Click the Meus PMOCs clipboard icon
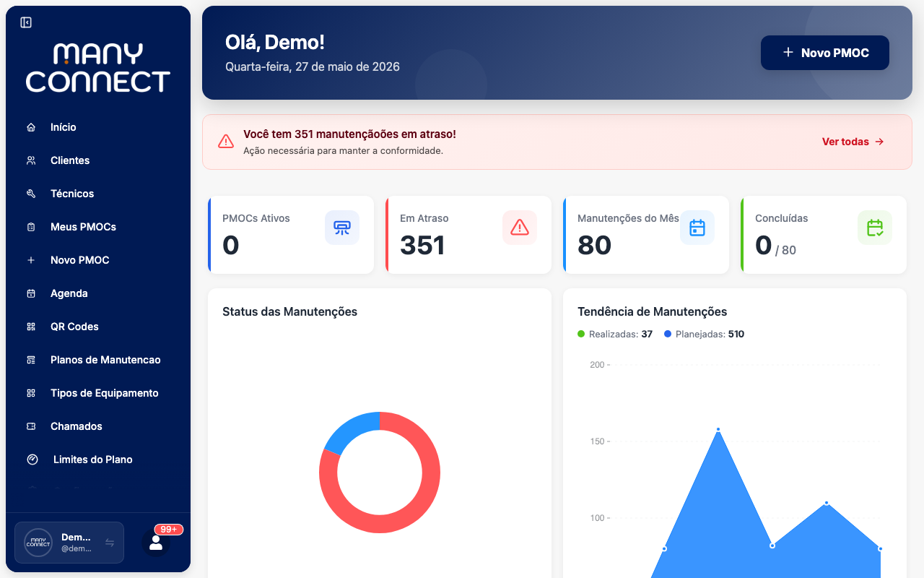Viewport: 924px width, 578px height. pos(31,227)
